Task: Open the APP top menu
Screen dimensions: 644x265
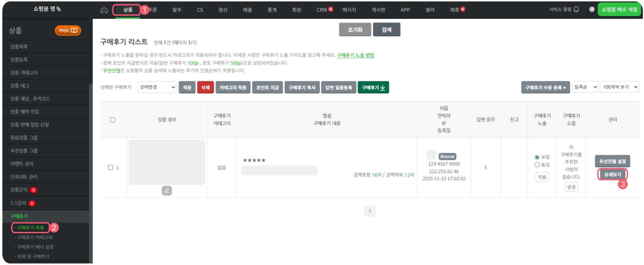Action: [x=405, y=10]
